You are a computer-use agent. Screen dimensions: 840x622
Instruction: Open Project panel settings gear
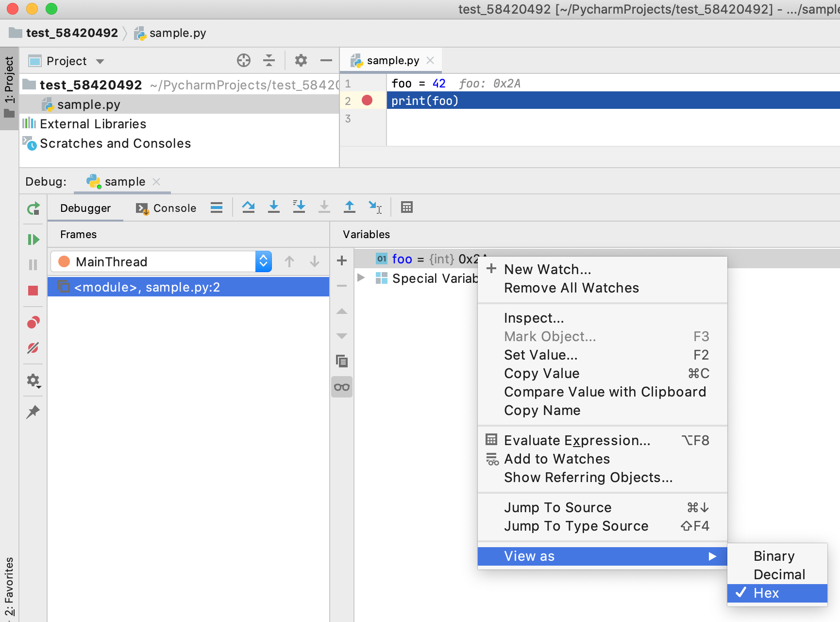(301, 60)
